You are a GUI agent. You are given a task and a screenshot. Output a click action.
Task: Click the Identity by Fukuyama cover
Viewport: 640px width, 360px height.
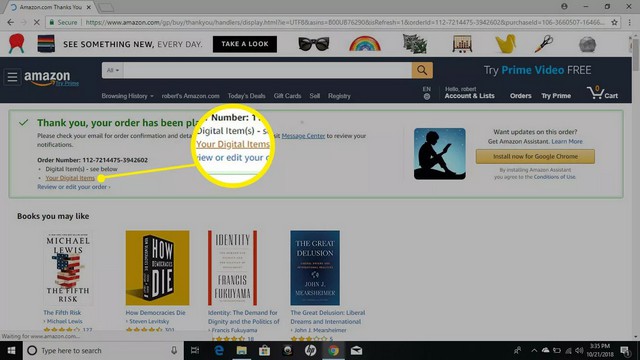click(232, 268)
